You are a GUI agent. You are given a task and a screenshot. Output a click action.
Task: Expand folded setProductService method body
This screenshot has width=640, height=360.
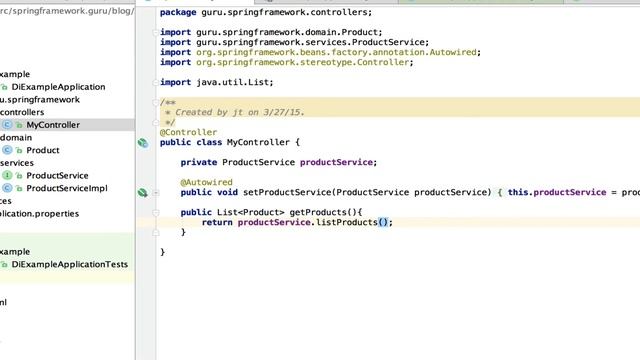click(x=156, y=193)
